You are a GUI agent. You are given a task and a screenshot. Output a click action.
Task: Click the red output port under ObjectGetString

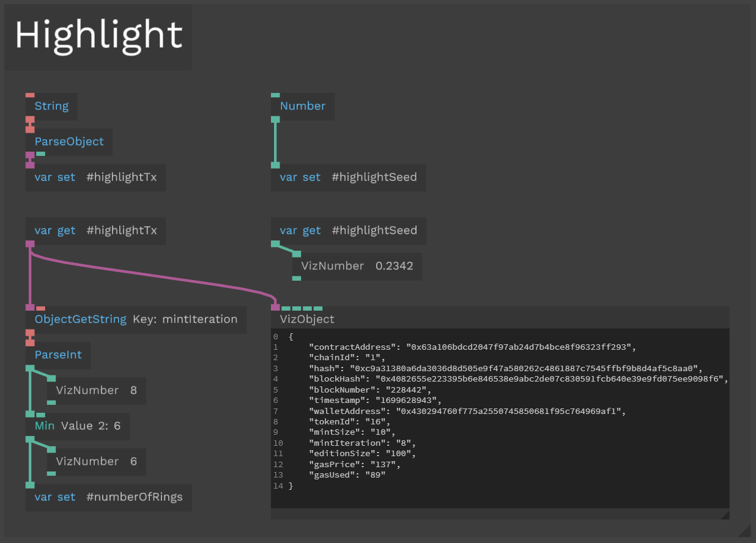(x=30, y=333)
